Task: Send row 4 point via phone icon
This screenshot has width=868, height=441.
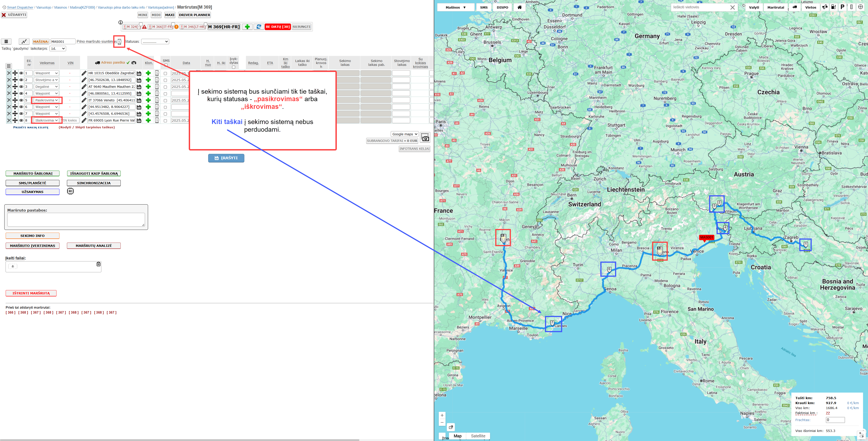Action: click(157, 93)
